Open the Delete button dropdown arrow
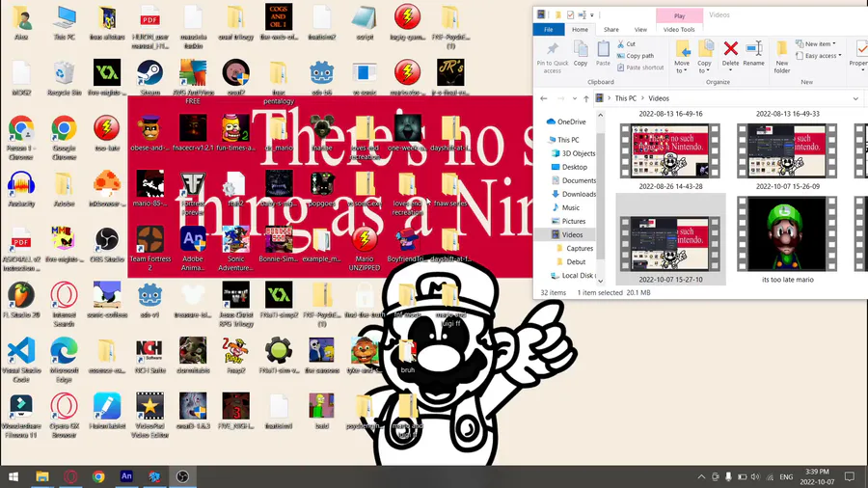 [x=731, y=70]
